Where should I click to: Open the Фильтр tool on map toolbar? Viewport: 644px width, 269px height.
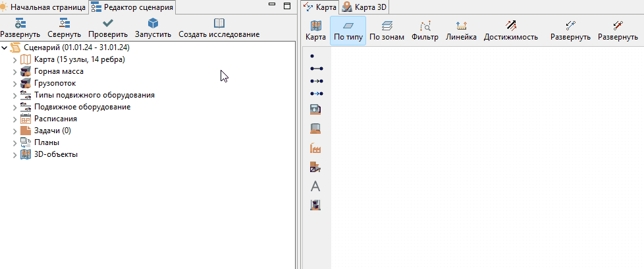[x=425, y=26]
